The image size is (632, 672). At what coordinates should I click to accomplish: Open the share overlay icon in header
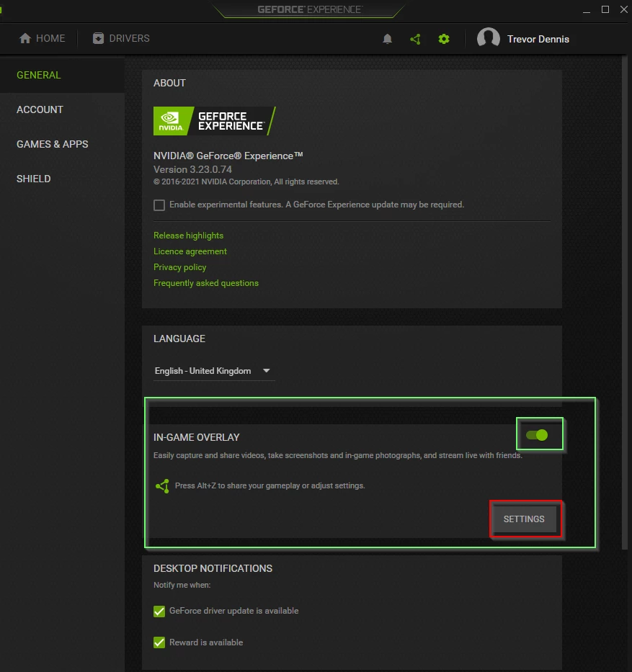coord(415,39)
